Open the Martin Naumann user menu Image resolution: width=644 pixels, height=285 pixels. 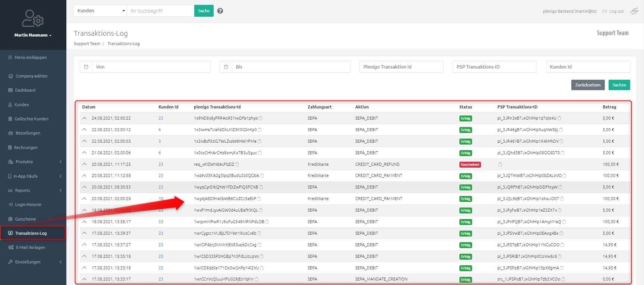pyautogui.click(x=33, y=35)
